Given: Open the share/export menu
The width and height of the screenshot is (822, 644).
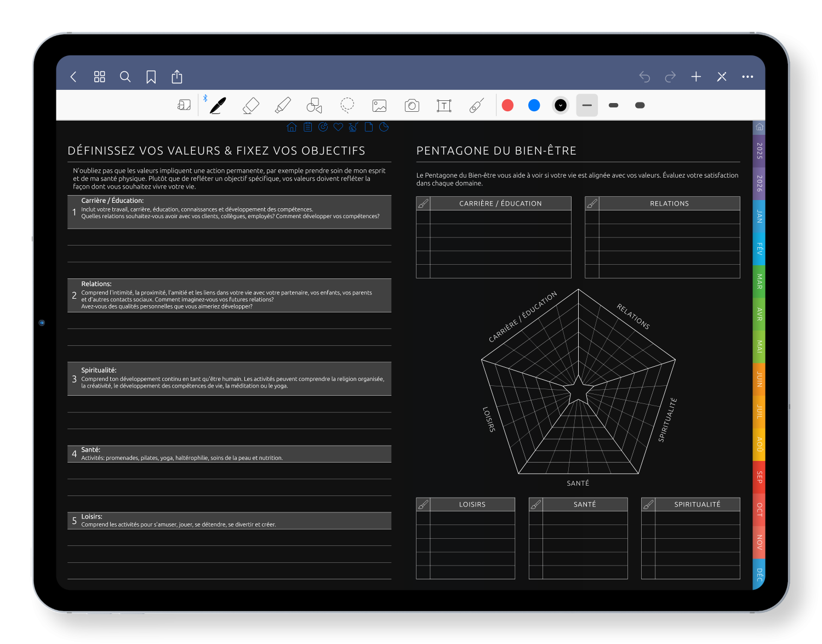Looking at the screenshot, I should click(176, 77).
